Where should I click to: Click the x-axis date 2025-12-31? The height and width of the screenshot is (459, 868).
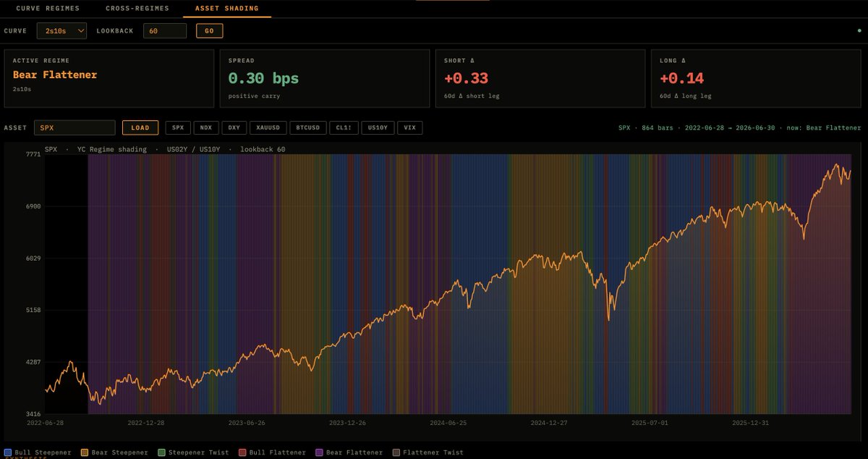pyautogui.click(x=750, y=422)
